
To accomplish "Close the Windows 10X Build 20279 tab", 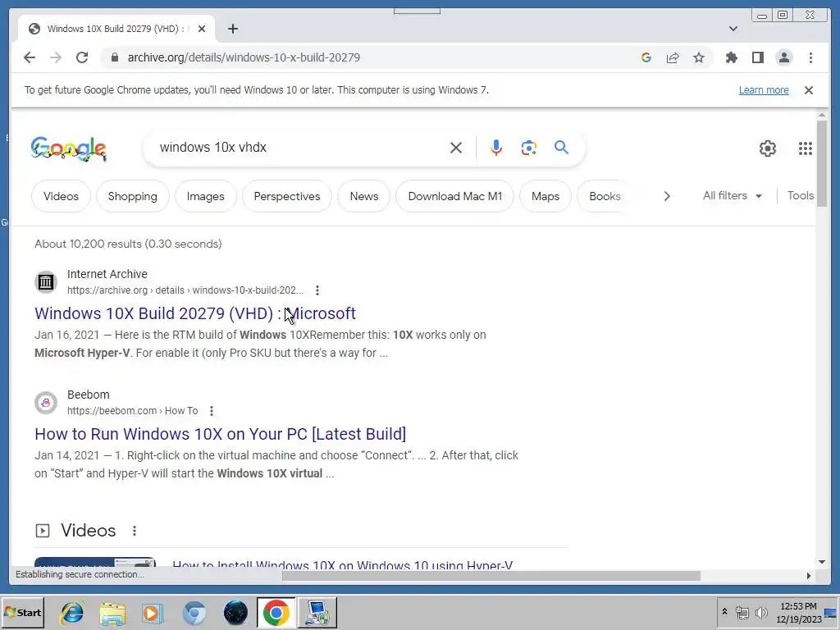I will coord(202,29).
